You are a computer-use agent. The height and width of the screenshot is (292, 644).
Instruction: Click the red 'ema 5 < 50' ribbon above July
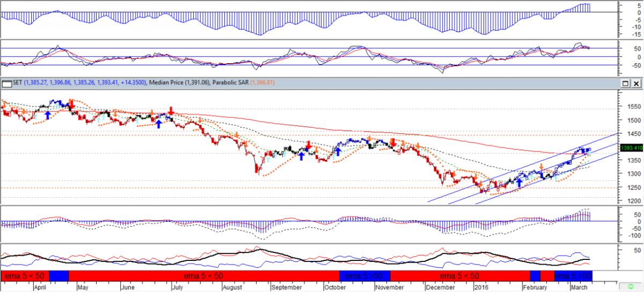(204, 276)
